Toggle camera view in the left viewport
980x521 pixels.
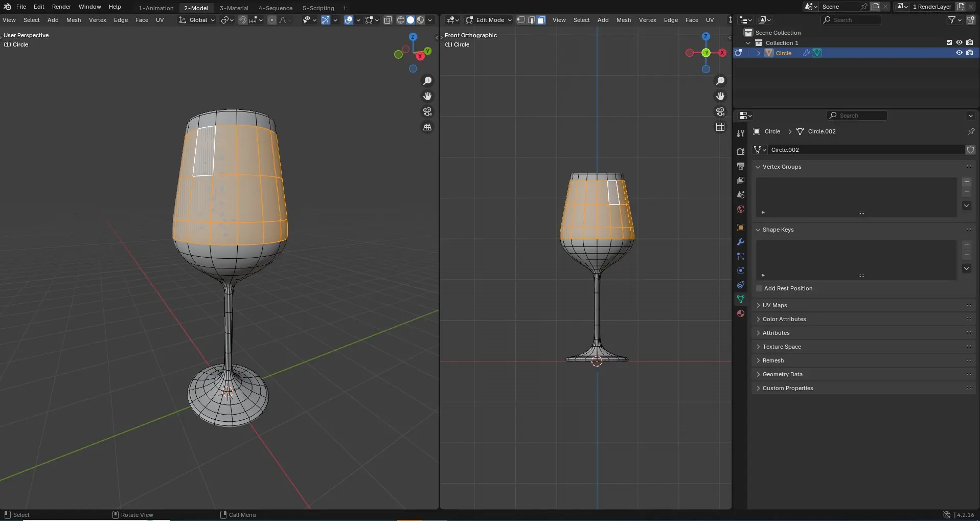click(427, 111)
